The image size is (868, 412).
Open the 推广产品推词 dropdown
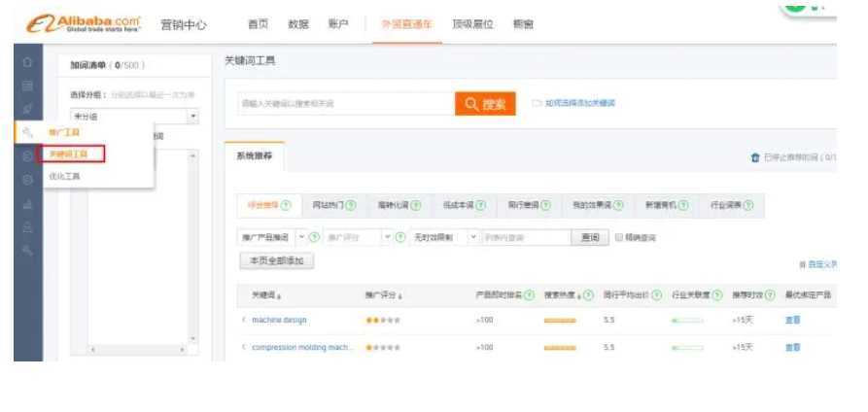272,237
